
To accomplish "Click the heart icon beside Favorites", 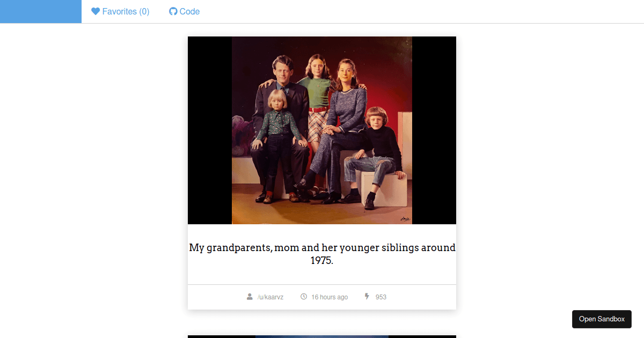I will [96, 11].
